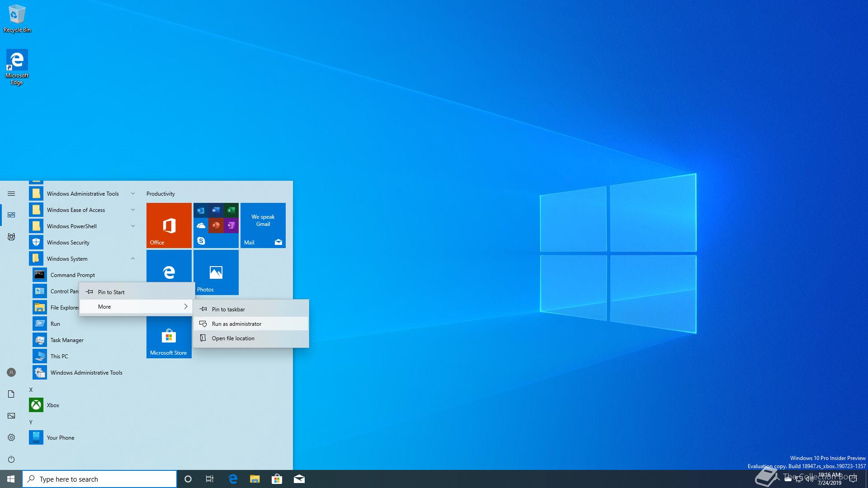Click the Cortana circle on taskbar
Viewport: 868px width, 488px height.
(188, 479)
